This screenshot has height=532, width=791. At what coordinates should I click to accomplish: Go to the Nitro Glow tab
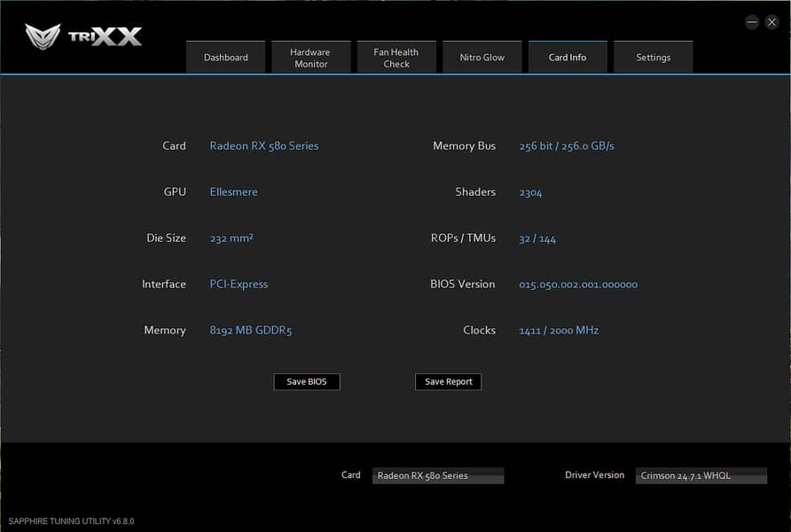pos(482,58)
